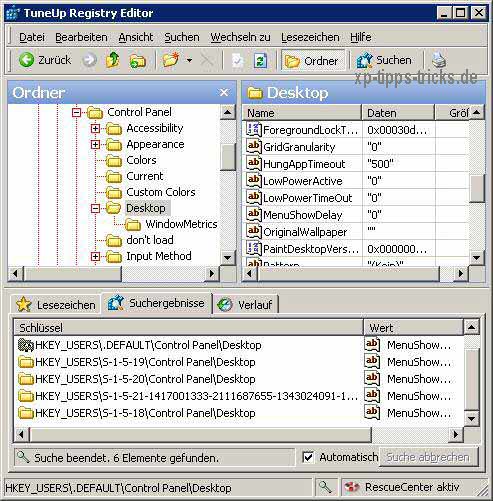Go up one level with folder-arrow icon
Image resolution: width=493 pixels, height=501 pixels.
point(113,60)
